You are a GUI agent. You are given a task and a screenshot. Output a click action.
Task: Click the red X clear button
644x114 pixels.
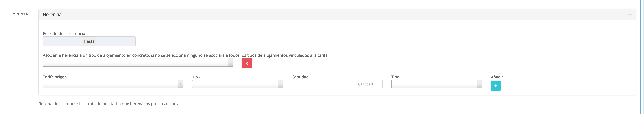pos(247,63)
